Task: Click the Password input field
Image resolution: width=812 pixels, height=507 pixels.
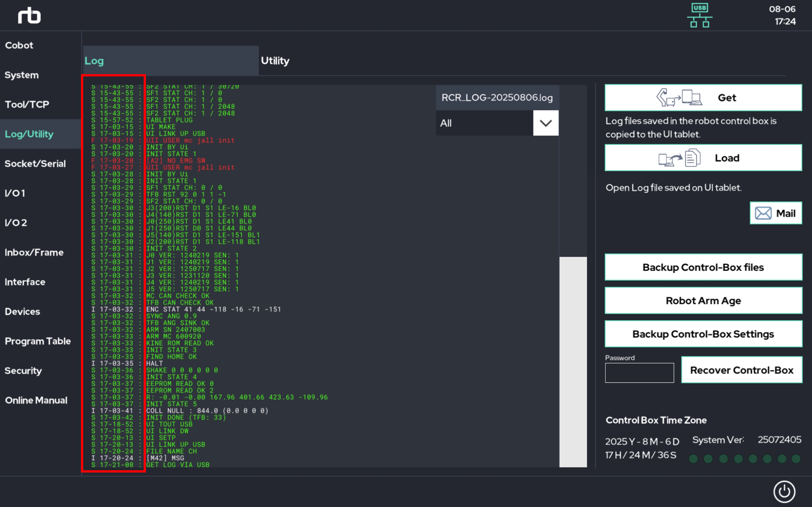Action: pyautogui.click(x=639, y=373)
